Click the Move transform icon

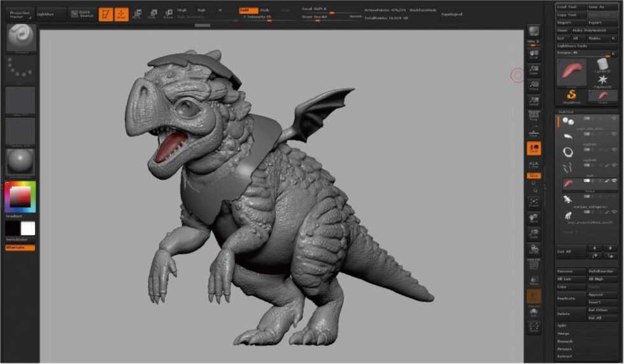click(137, 14)
